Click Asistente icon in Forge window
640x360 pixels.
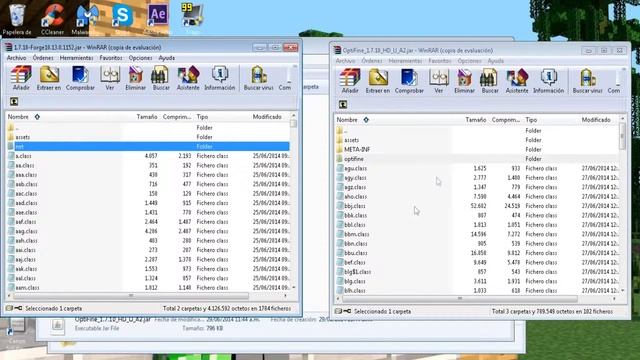(188, 78)
